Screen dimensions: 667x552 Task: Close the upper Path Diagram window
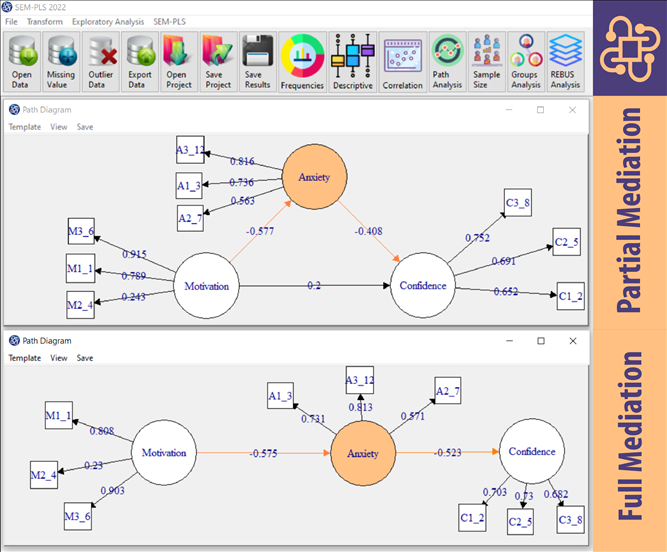pos(572,110)
